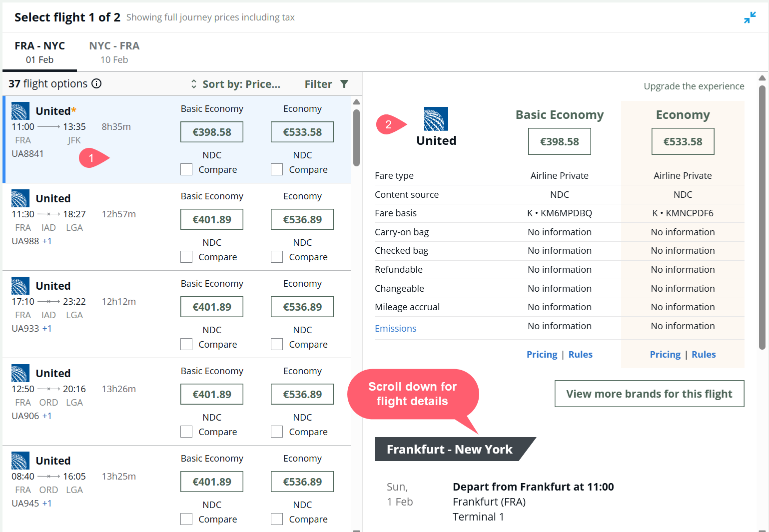This screenshot has width=769, height=532.
Task: Click View more brands for this flight
Action: tap(650, 394)
